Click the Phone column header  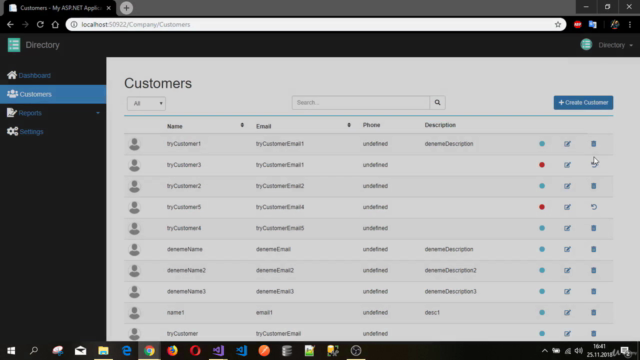(371, 125)
